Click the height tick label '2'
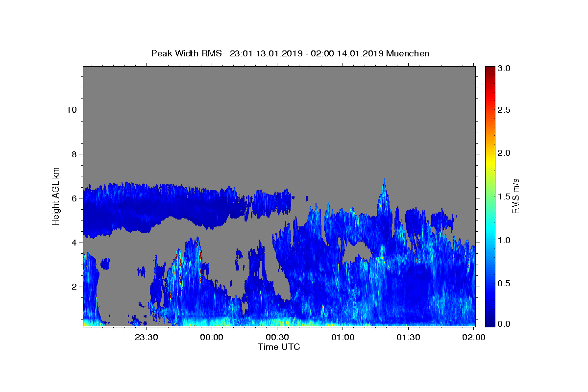The width and height of the screenshot is (588, 392). pos(74,287)
